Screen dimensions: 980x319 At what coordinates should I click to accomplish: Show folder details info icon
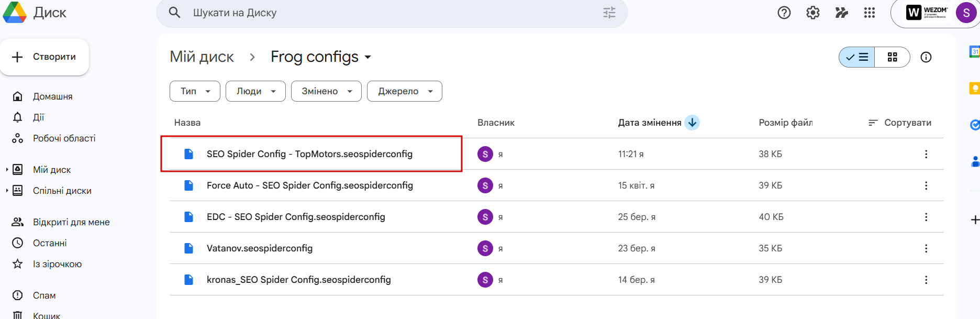[x=926, y=57]
